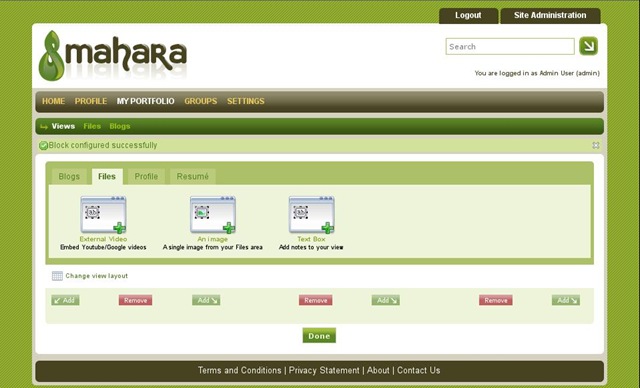Remove the first column
Viewport: 640px width, 388px height.
coord(136,300)
